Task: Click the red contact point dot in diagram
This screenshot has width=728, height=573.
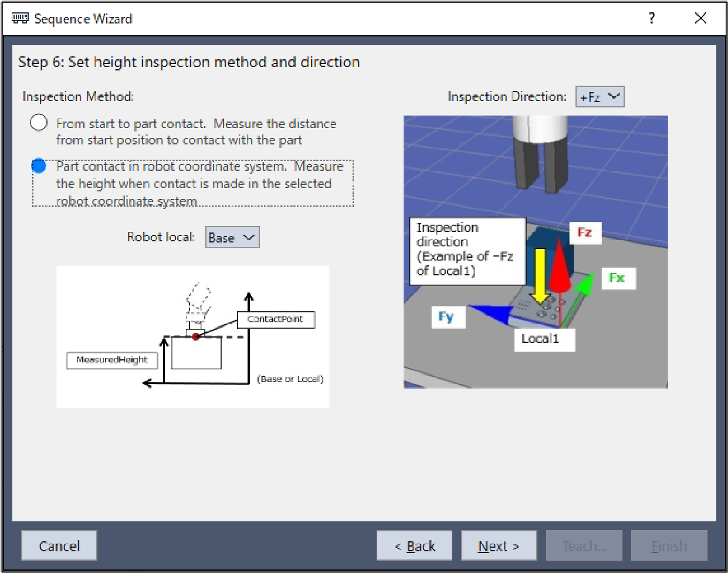Action: (x=196, y=336)
